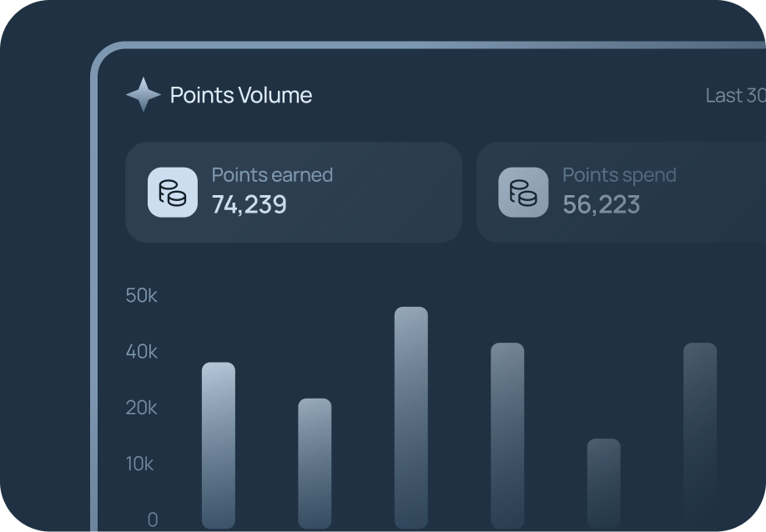Click the coins icon in Points spend card
The height and width of the screenshot is (532, 766).
523,193
